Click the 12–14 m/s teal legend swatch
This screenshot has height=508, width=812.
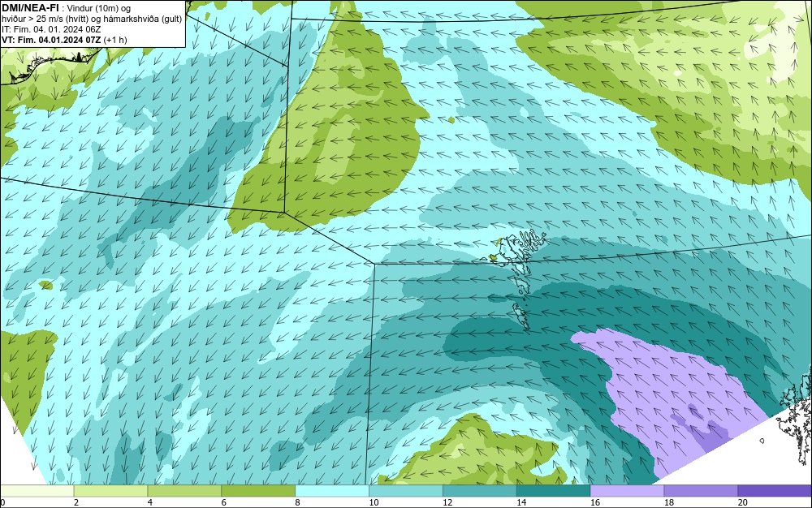480,491
